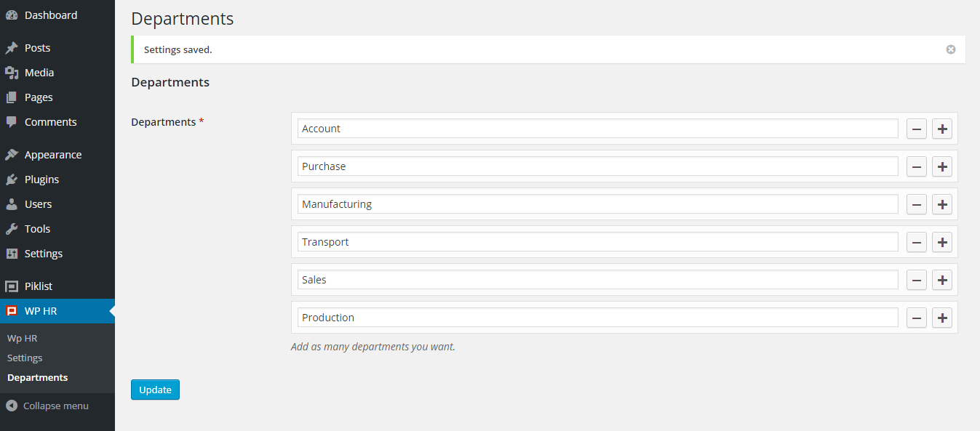Screen dimensions: 980x431
Task: Click the Piklist icon in sidebar
Action: [12, 286]
